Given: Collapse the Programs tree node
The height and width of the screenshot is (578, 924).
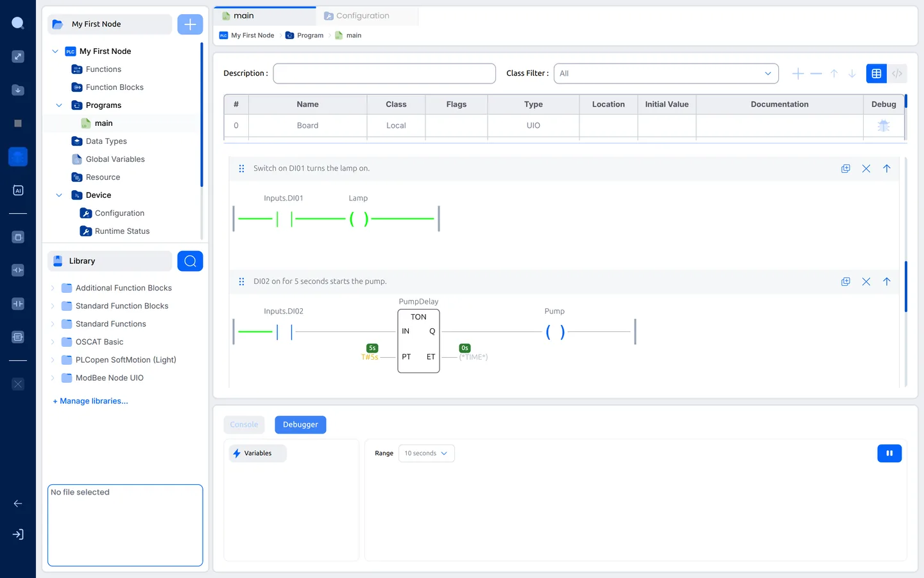Looking at the screenshot, I should (59, 105).
